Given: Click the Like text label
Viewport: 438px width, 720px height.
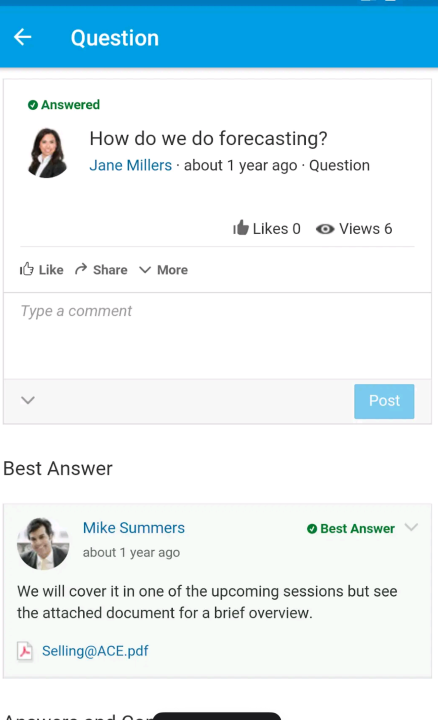Looking at the screenshot, I should coord(51,270).
